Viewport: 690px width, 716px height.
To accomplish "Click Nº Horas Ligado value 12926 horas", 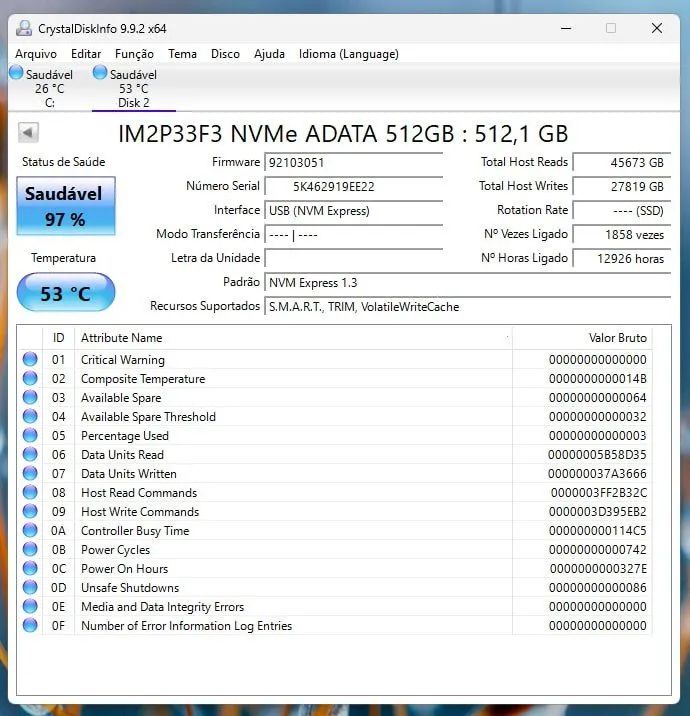I will pyautogui.click(x=622, y=258).
